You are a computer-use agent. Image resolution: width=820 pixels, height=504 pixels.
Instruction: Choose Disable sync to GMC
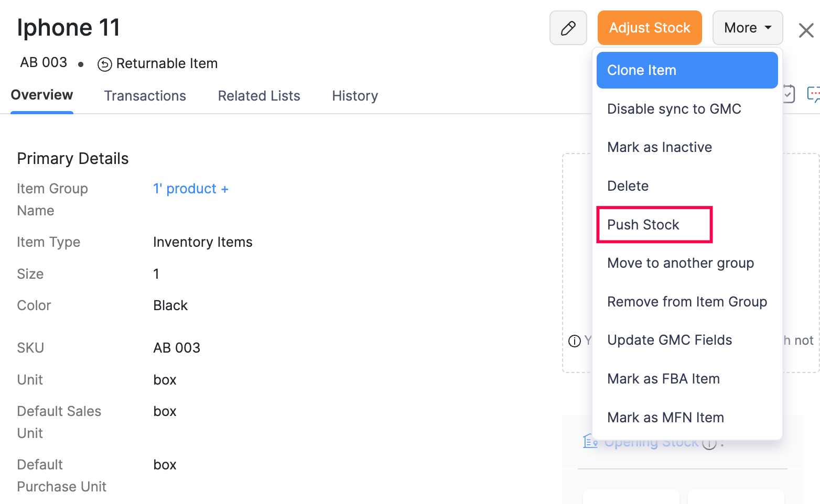[x=674, y=109]
